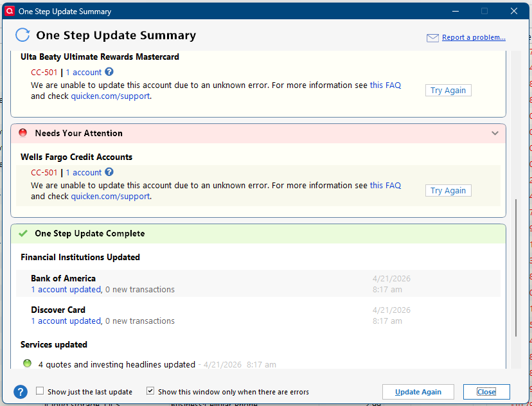Image resolution: width=532 pixels, height=406 pixels.
Task: Click Try Again for Wells Fargo Credit Accounts
Action: click(448, 191)
